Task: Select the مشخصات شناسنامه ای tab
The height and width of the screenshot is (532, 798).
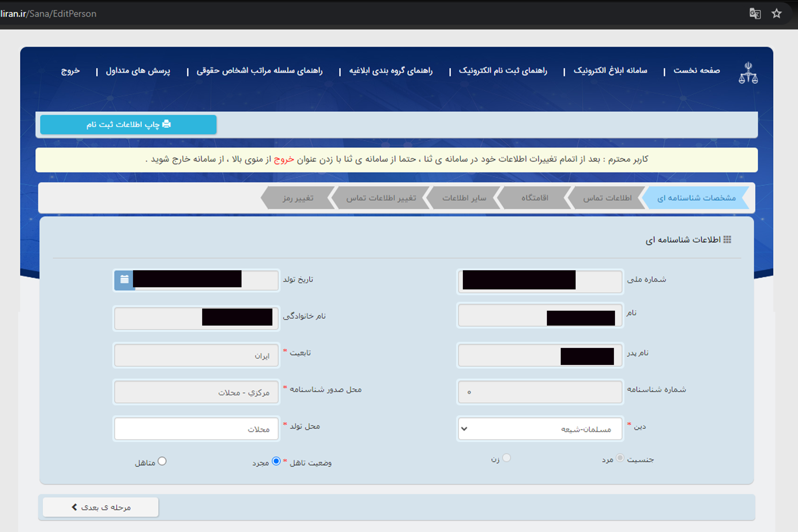Action: 696,198
